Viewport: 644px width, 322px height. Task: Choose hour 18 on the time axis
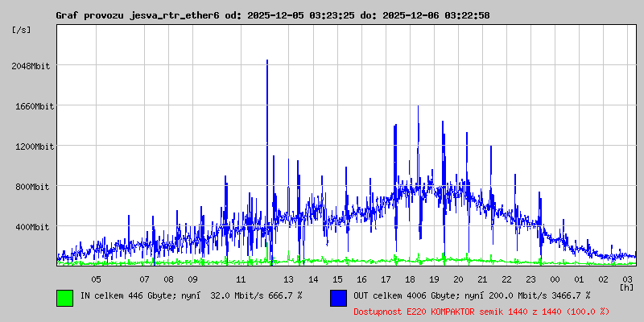410,279
